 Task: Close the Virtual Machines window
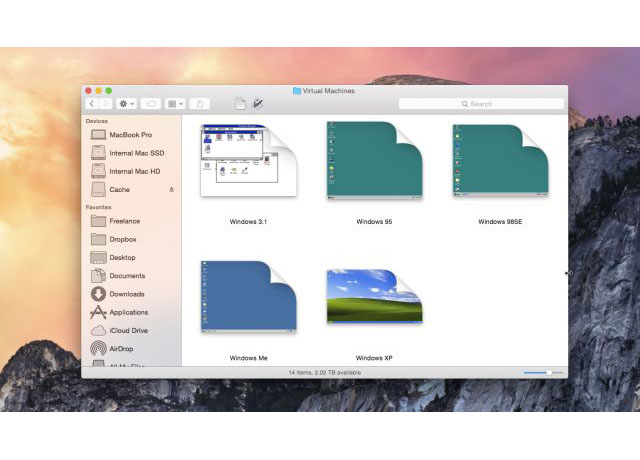88,91
